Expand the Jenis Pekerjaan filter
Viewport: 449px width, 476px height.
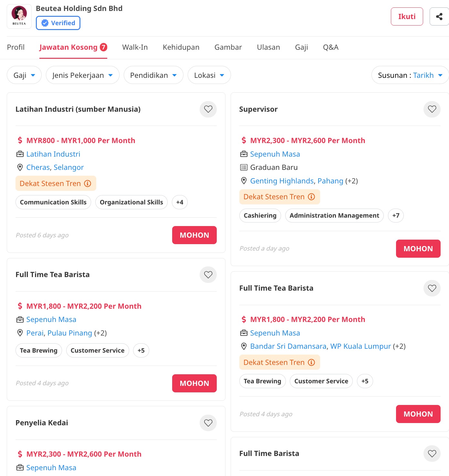click(x=82, y=75)
